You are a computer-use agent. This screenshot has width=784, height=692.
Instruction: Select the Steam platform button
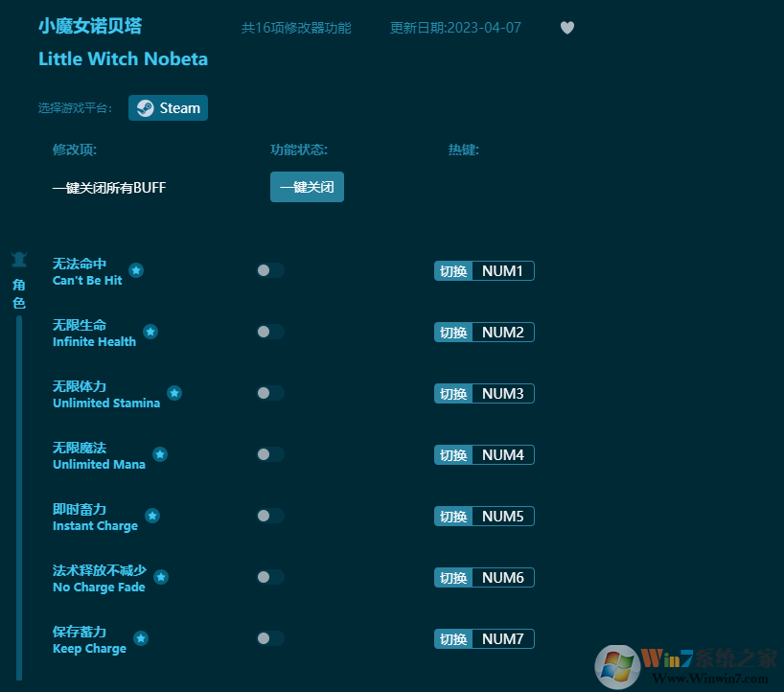168,108
